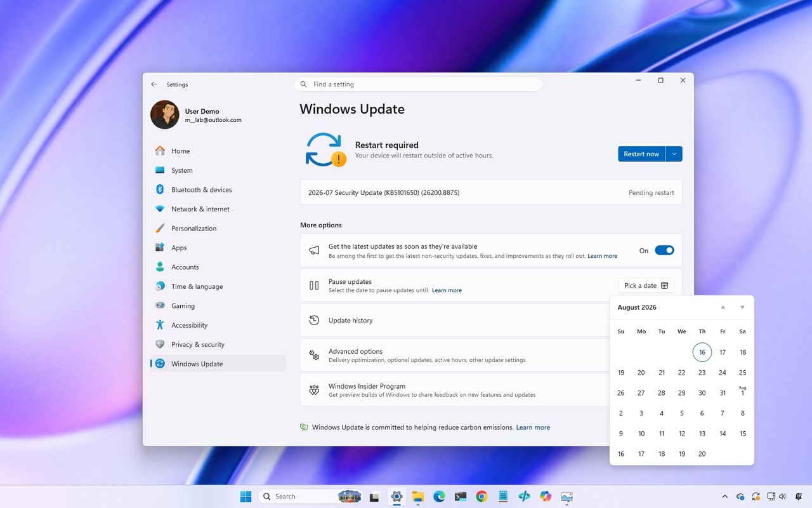Click the Accessibility figure icon in sidebar
Screen dimensions: 812x508
click(x=160, y=324)
